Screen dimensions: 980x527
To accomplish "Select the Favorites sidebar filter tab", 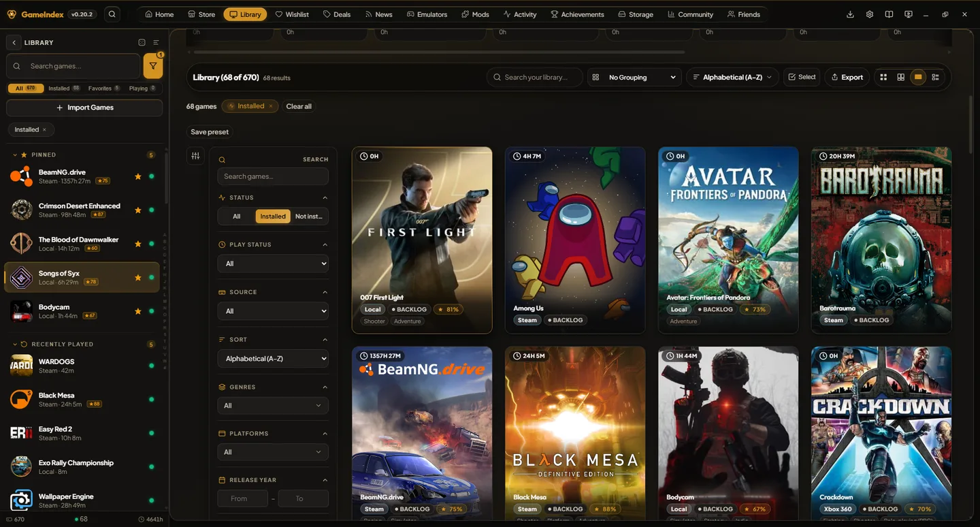I will (104, 89).
